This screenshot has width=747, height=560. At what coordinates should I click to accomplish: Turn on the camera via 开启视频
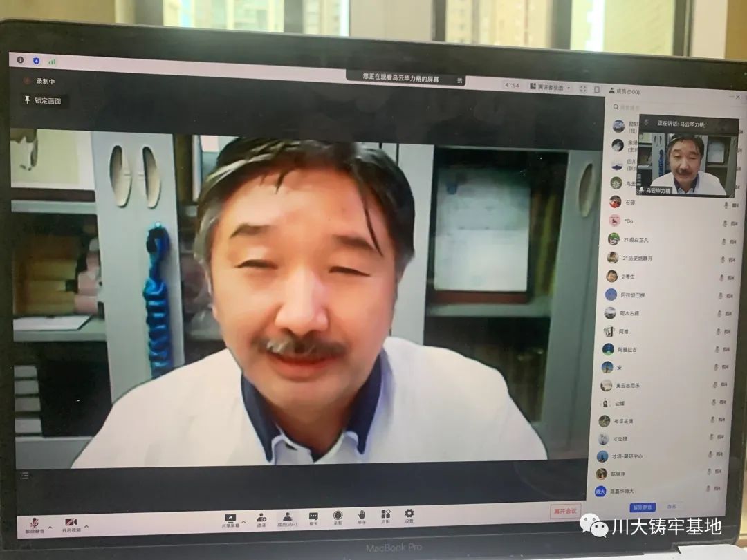click(x=71, y=525)
